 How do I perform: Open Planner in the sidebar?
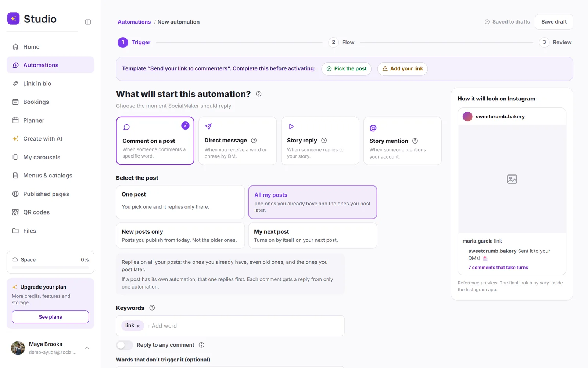coord(50,120)
